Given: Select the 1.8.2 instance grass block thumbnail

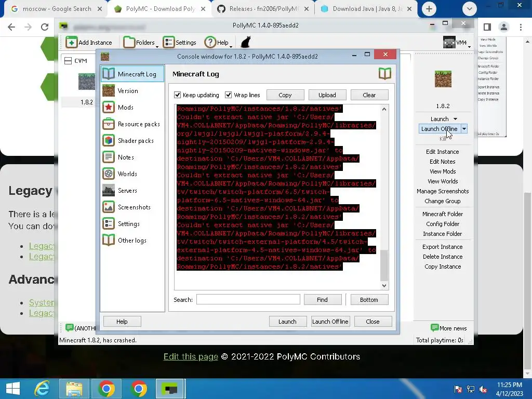Looking at the screenshot, I should pos(87,82).
